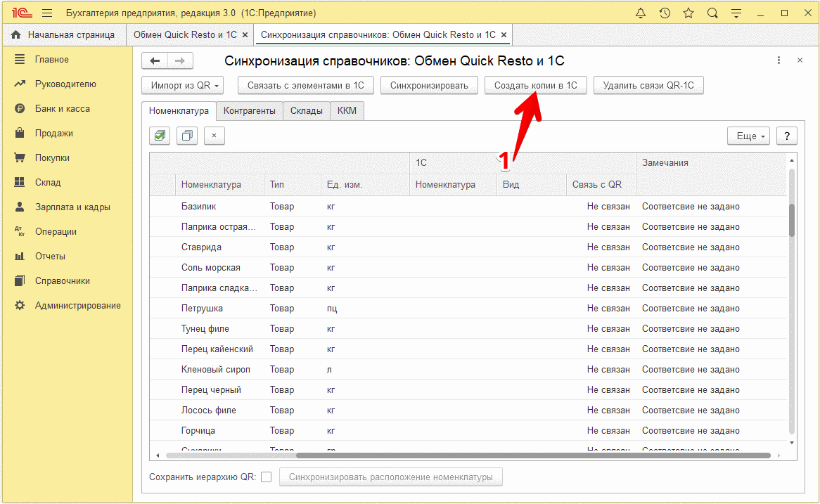This screenshot has height=504, width=820.
Task: Check all rows icon button
Action: [160, 136]
